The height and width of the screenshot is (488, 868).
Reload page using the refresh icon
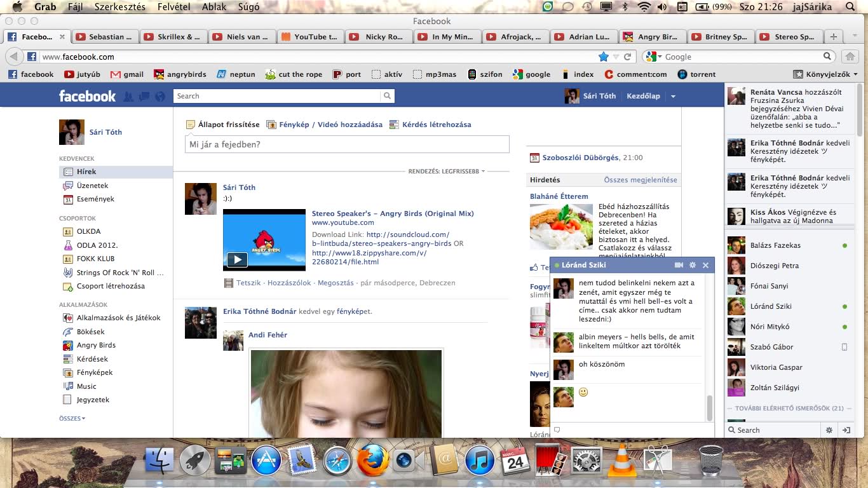[x=627, y=57]
